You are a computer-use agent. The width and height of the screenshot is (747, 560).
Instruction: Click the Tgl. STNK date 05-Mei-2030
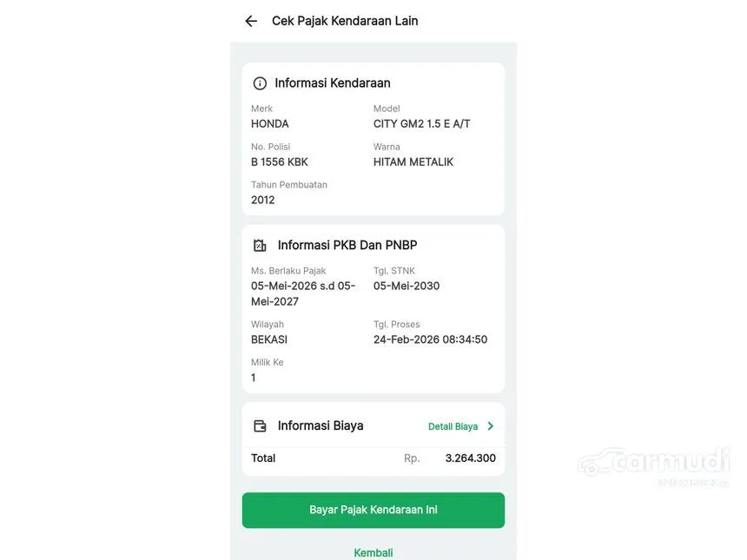407,286
